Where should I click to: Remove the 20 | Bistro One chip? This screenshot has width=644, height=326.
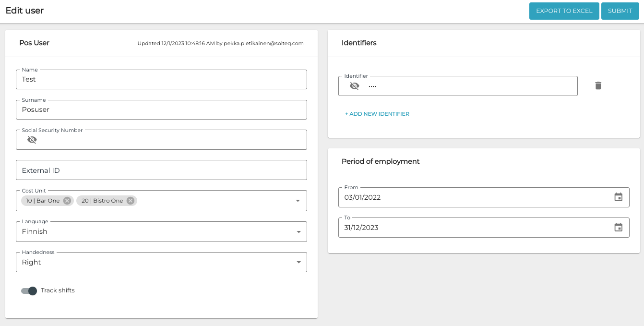tap(130, 201)
